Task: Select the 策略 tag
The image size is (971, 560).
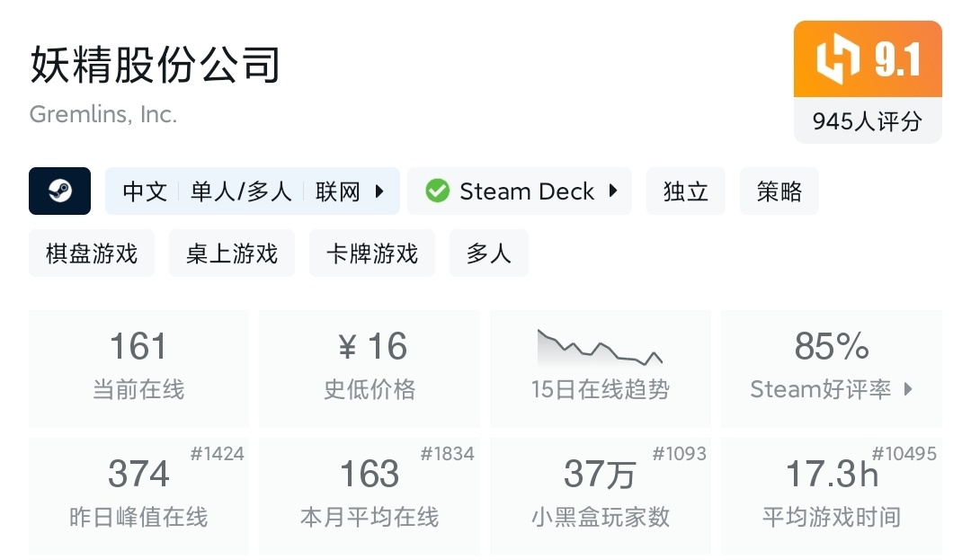Action: [x=779, y=191]
